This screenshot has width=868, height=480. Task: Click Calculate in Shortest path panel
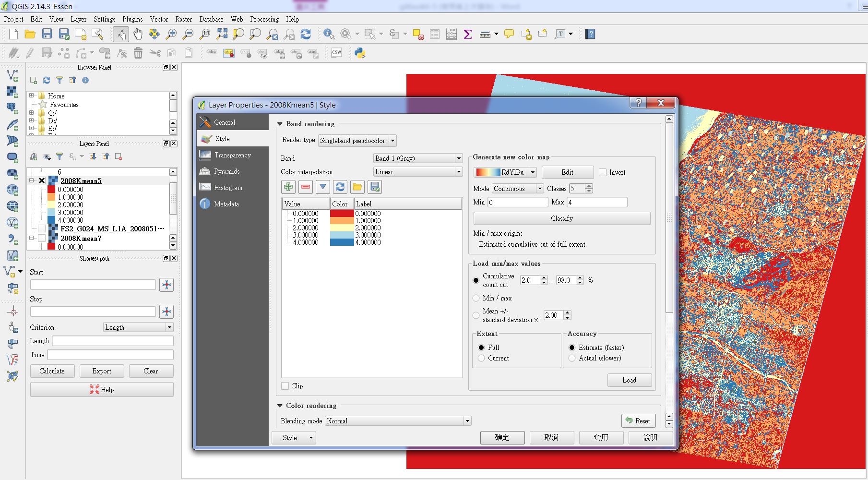click(52, 371)
